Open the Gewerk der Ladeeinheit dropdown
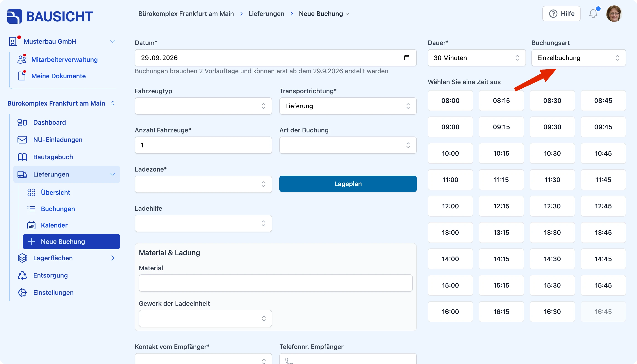Image resolution: width=637 pixels, height=364 pixels. tap(205, 318)
